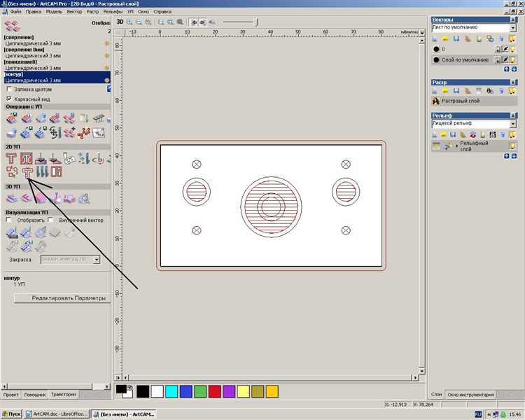
Task: Open the last icon in the 2D УП second row
Action: [x=56, y=171]
